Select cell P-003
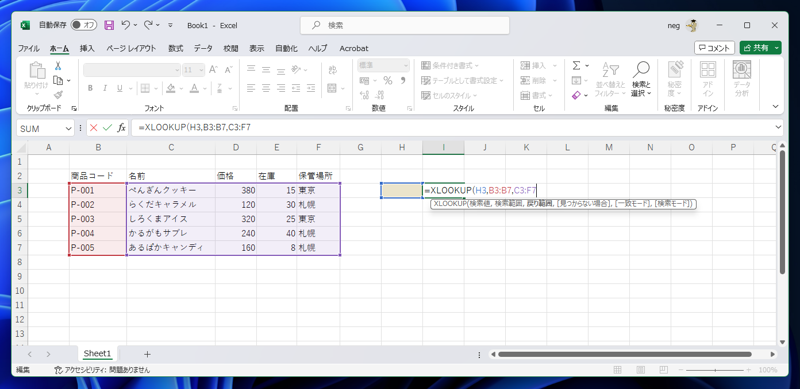 [98, 219]
